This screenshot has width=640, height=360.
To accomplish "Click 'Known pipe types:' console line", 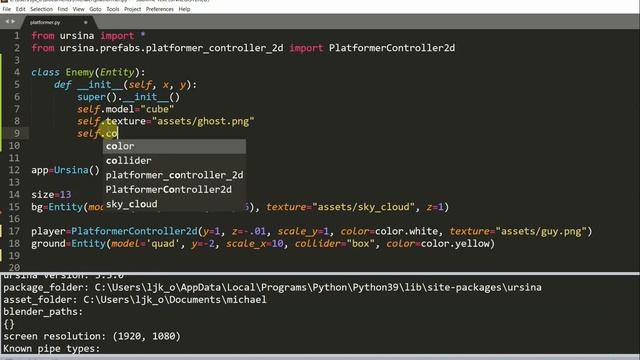I will coord(51,349).
